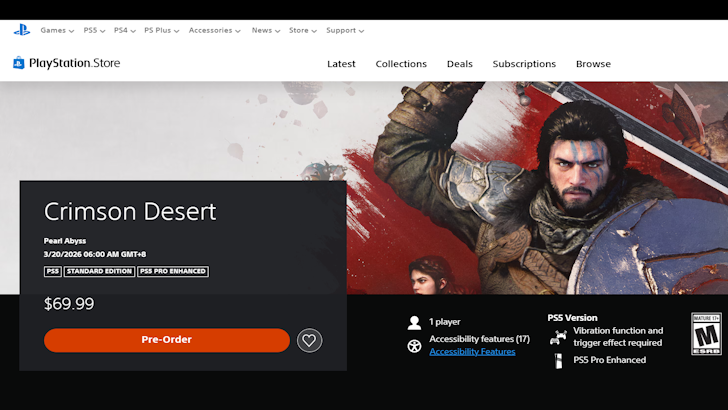
Task: Open the Collections store tab
Action: (x=401, y=64)
